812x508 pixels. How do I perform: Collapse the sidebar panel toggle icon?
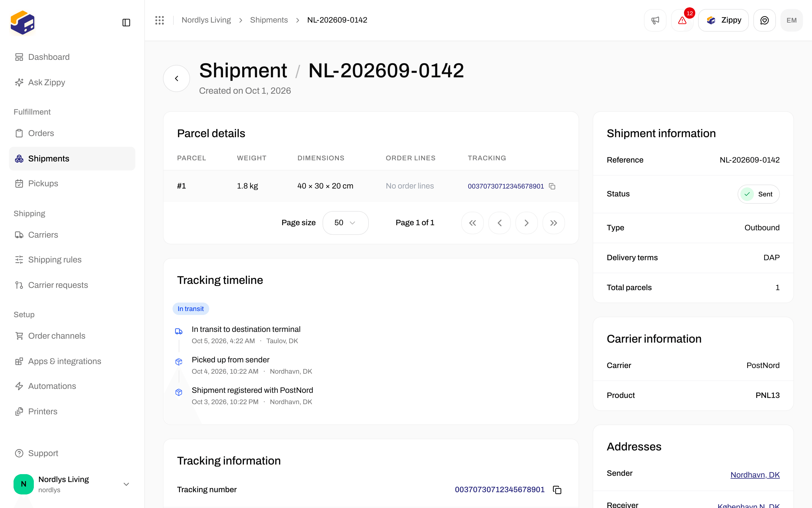click(126, 23)
